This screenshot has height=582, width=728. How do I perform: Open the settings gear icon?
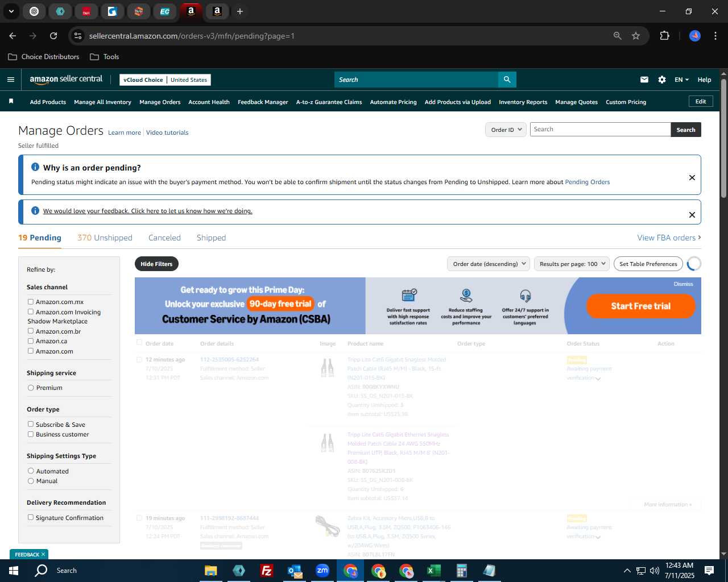point(662,80)
